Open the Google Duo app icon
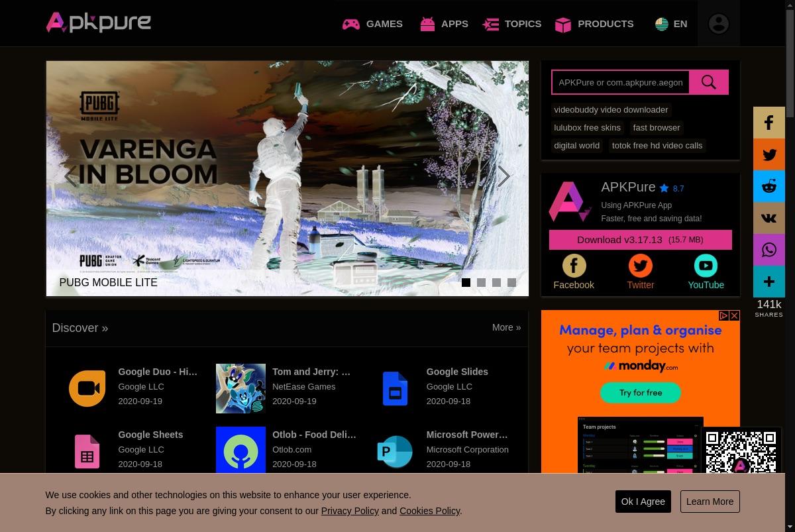The height and width of the screenshot is (532, 795). pyautogui.click(x=87, y=388)
